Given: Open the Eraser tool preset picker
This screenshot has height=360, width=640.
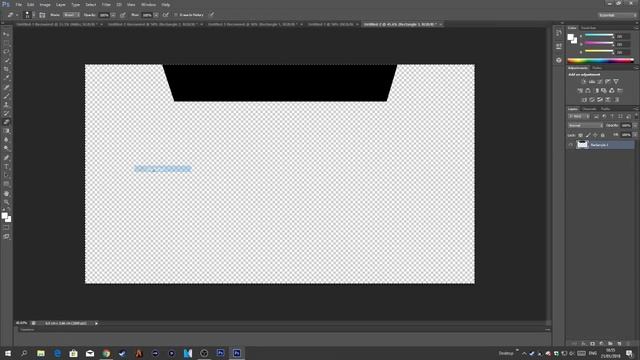Looking at the screenshot, I should [12, 15].
